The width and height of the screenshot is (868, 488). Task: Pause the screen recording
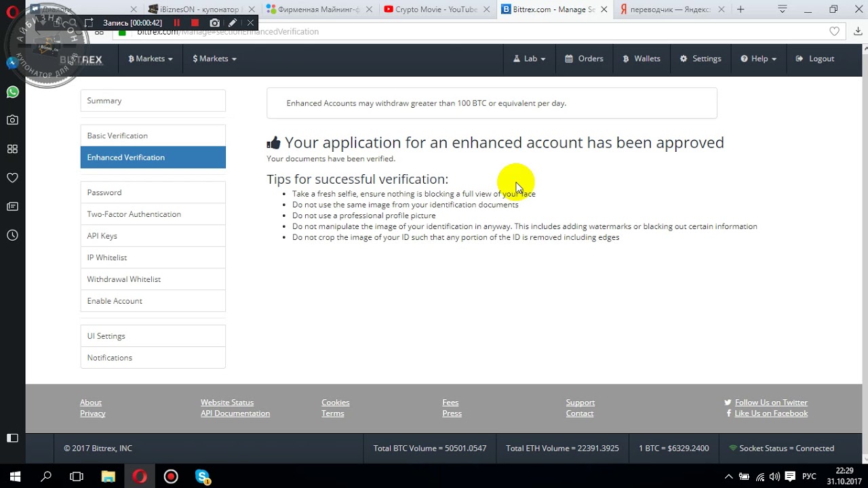[177, 22]
